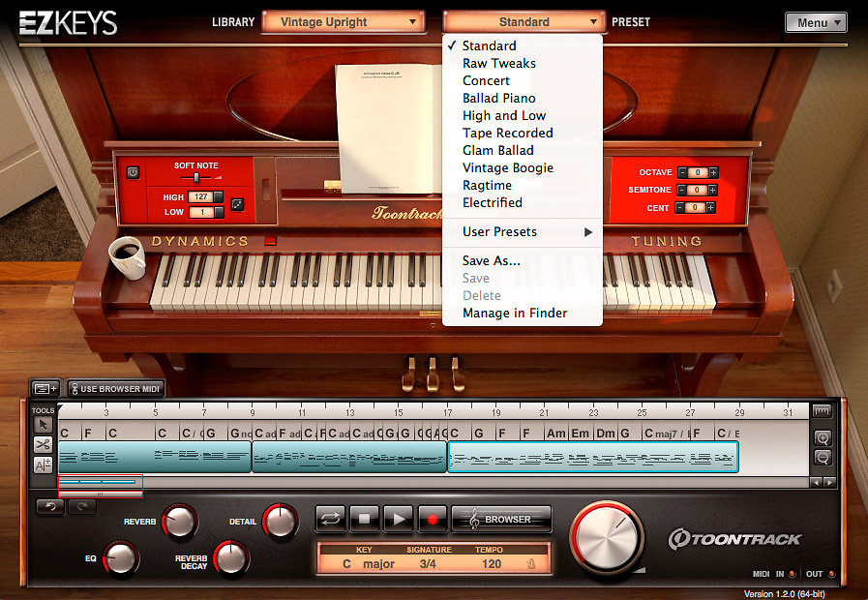This screenshot has height=600, width=868.
Task: Click the velocity curve expand icon
Action: coord(237,204)
